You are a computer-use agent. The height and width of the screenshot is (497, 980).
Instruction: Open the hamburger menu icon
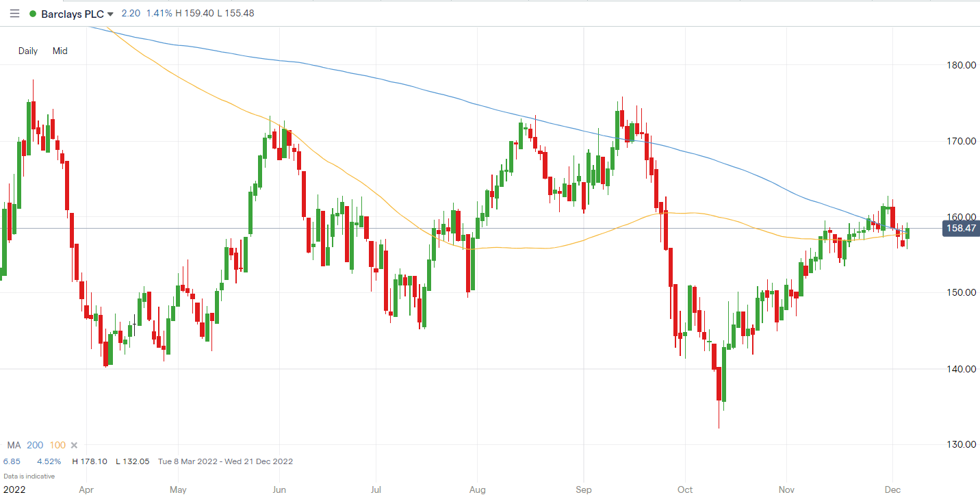(x=14, y=13)
